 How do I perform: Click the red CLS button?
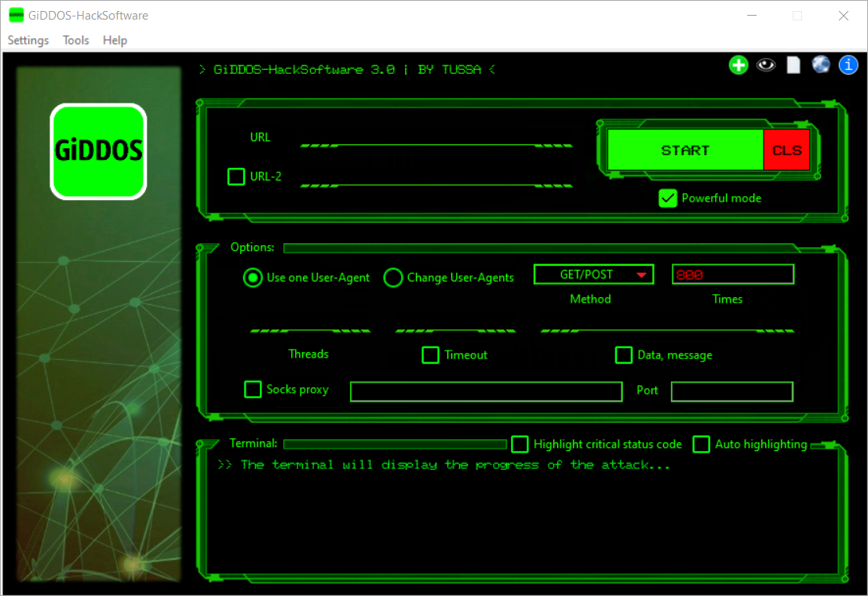(786, 150)
